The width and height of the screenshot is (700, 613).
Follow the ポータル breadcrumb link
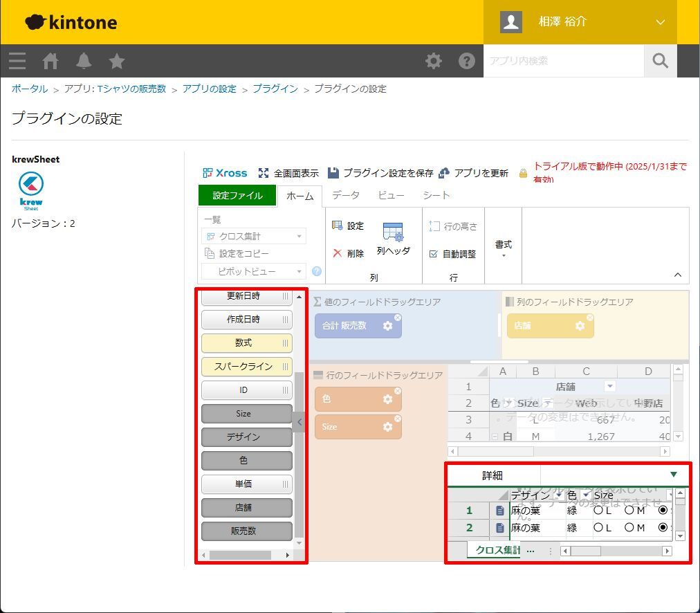[x=30, y=89]
